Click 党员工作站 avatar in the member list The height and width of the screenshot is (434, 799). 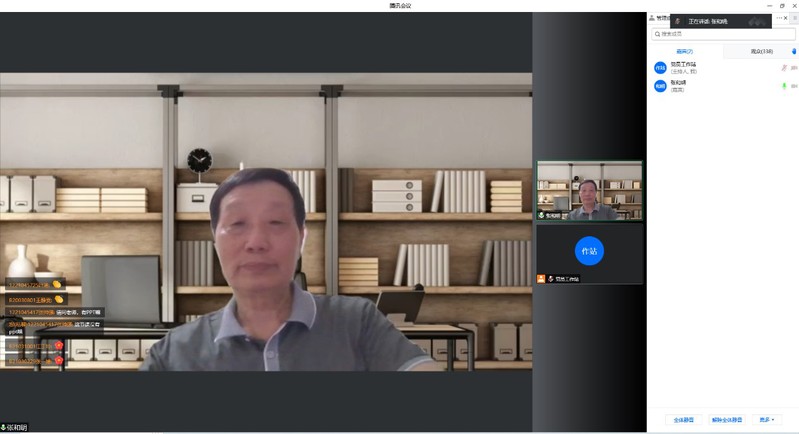click(660, 68)
